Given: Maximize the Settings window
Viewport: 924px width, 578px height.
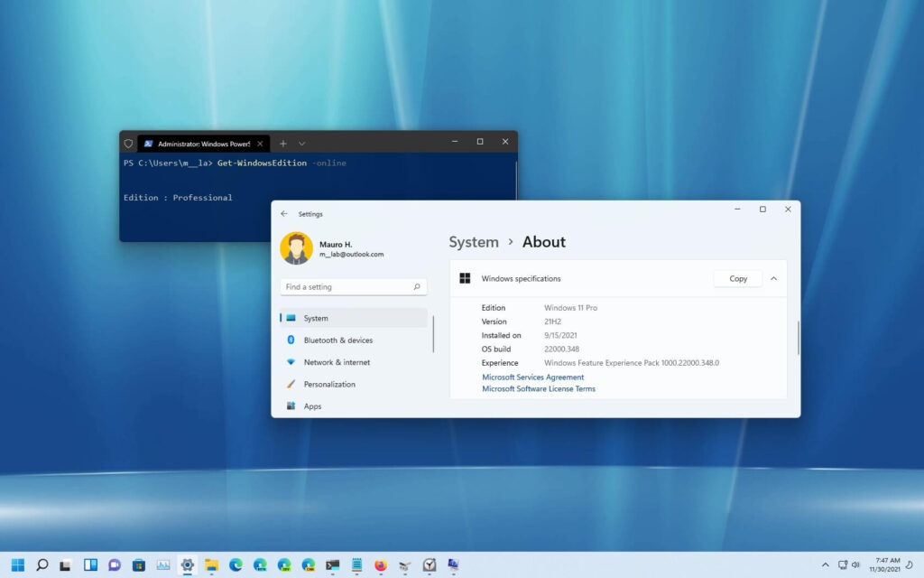Looking at the screenshot, I should (762, 209).
